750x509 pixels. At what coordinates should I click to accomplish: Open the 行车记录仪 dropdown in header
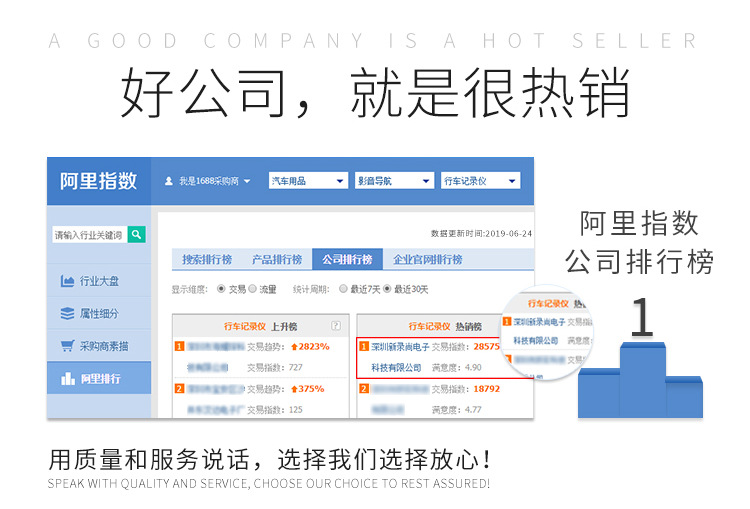(x=480, y=181)
